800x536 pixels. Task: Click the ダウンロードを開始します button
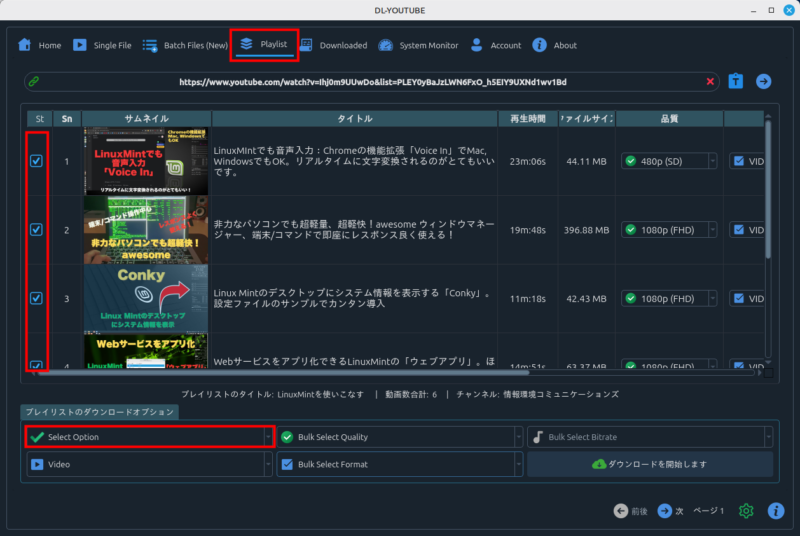pos(650,464)
